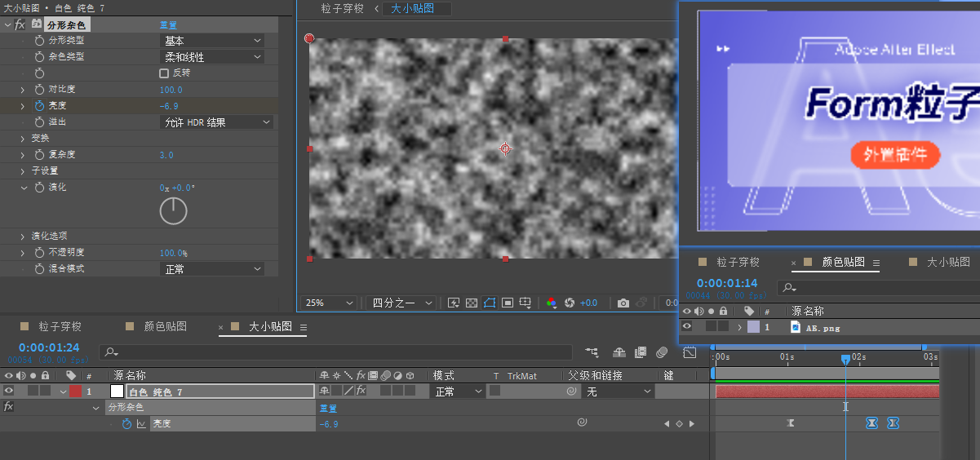Select 大小贴图 tab in 颜色贴图 window
The width and height of the screenshot is (980, 460).
coord(948,263)
